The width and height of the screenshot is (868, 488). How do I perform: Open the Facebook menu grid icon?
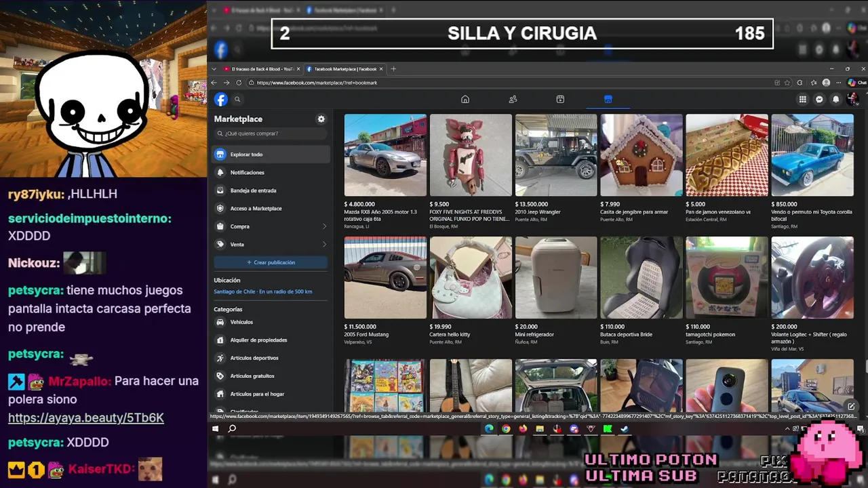coord(803,100)
